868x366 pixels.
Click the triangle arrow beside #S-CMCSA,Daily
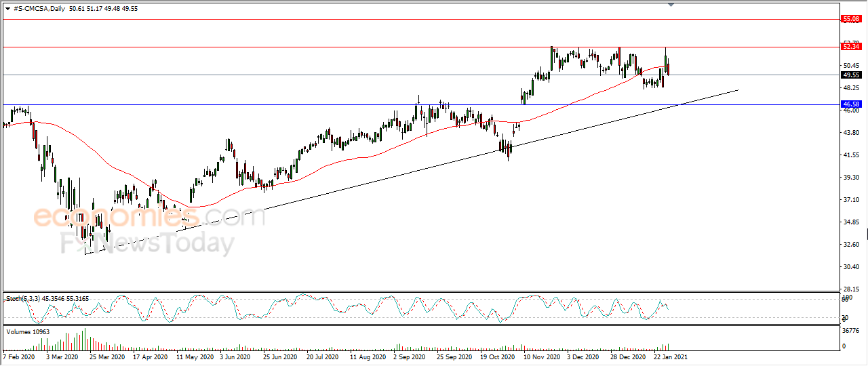[x=7, y=7]
